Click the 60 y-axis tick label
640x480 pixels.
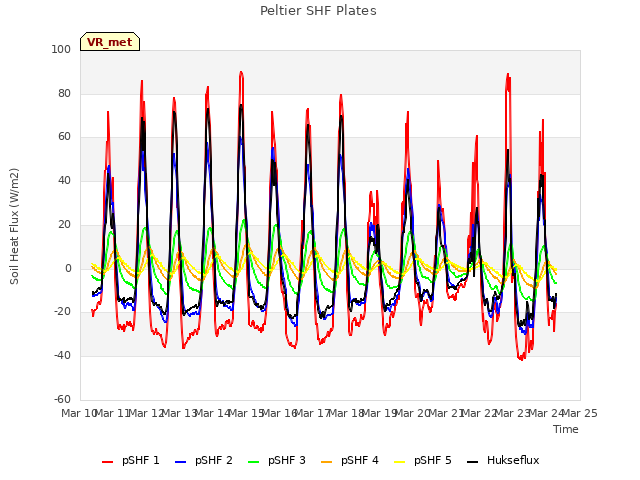coord(64,137)
